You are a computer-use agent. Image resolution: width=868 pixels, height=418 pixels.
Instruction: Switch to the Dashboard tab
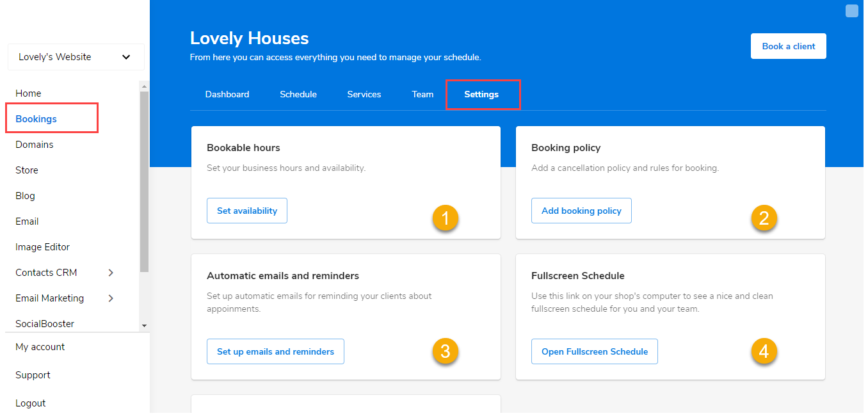227,94
